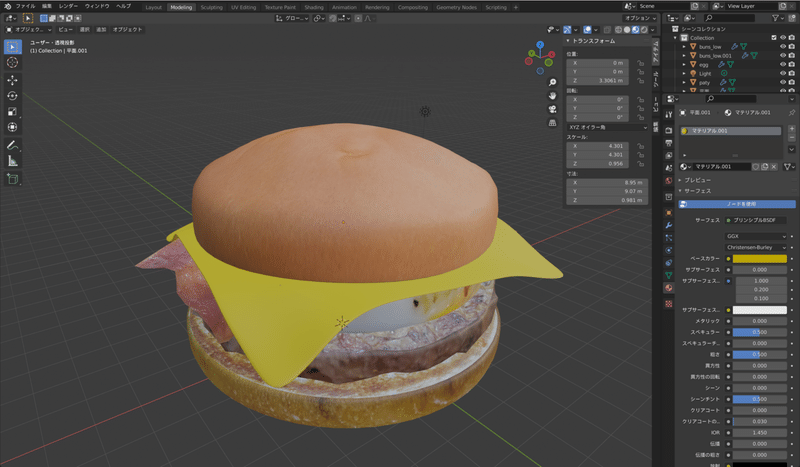The image size is (800, 467).
Task: Open the ウィンドウ menu
Action: pyautogui.click(x=97, y=6)
